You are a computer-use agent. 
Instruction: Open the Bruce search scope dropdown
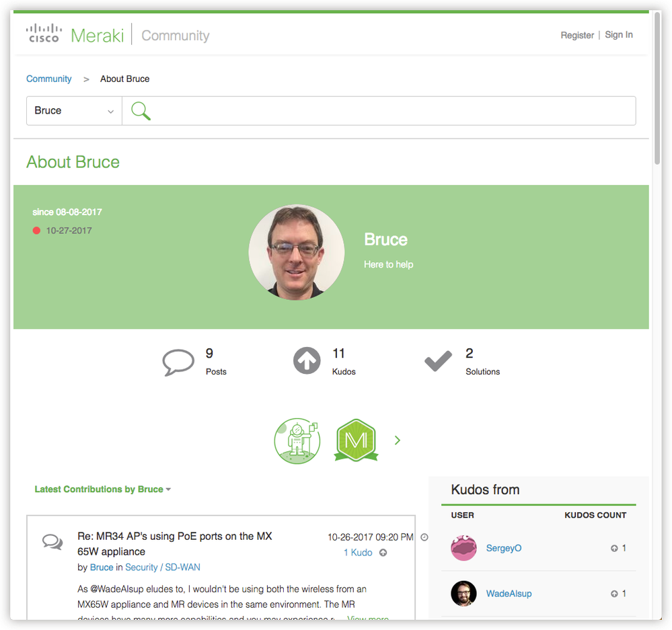[x=74, y=111]
